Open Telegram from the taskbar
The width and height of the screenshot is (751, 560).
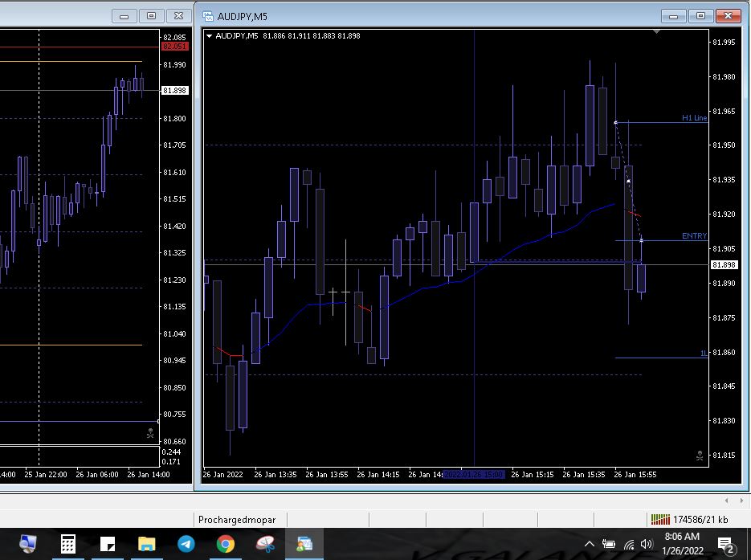186,544
